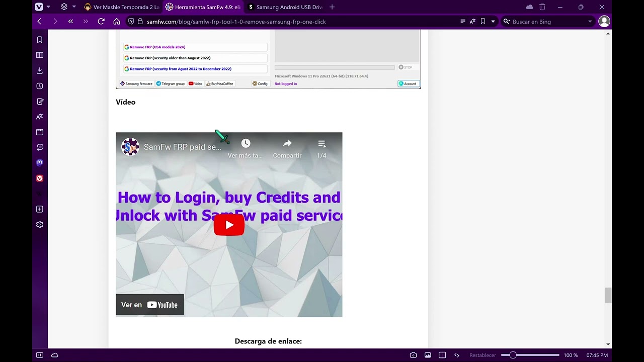
Task: Open the Sessions panel
Action: (x=40, y=147)
